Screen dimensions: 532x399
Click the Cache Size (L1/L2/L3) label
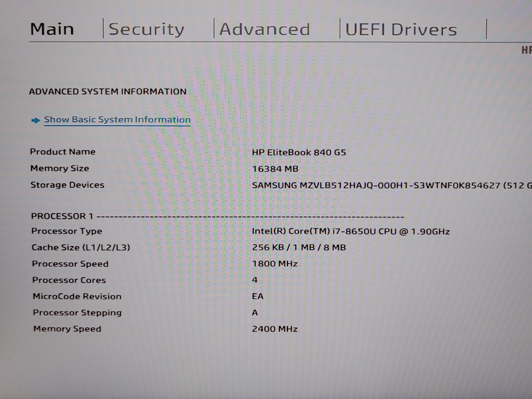coord(81,248)
